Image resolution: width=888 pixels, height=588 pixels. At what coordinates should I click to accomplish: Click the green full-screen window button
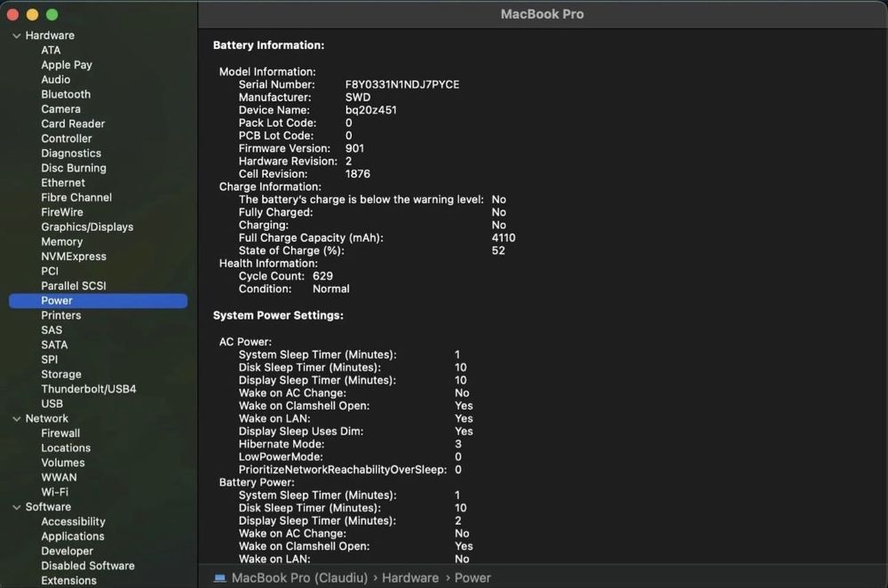[52, 14]
